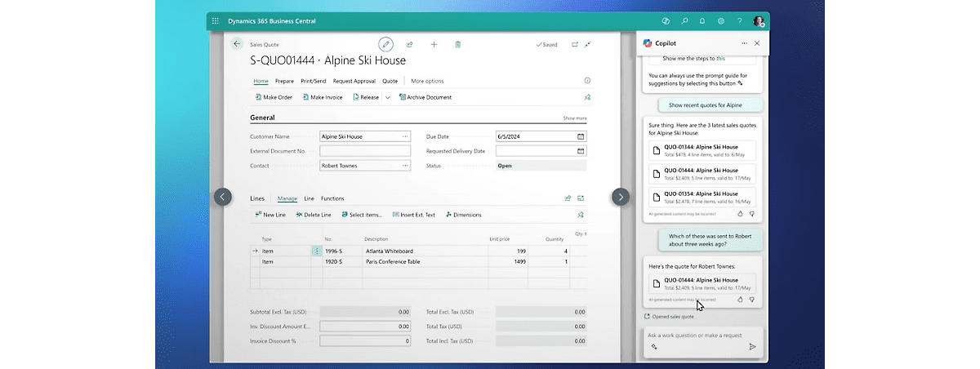Screen dimensions: 980x369
Task: Click thumbs down under Robert Townes quote
Action: [x=751, y=300]
